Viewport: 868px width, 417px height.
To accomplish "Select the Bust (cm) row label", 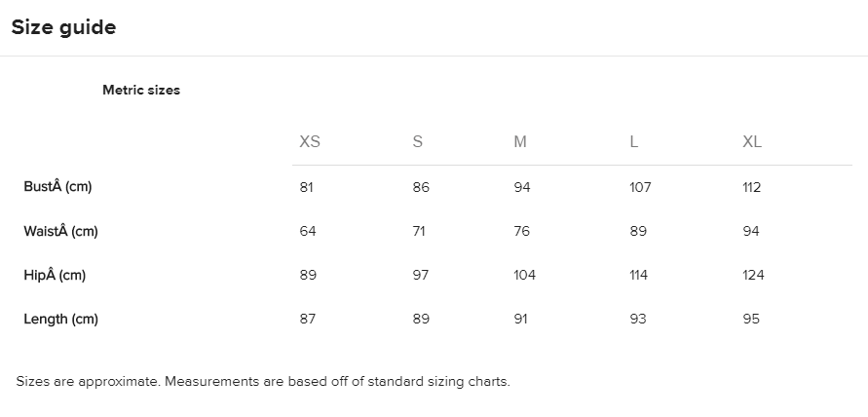I will point(57,187).
